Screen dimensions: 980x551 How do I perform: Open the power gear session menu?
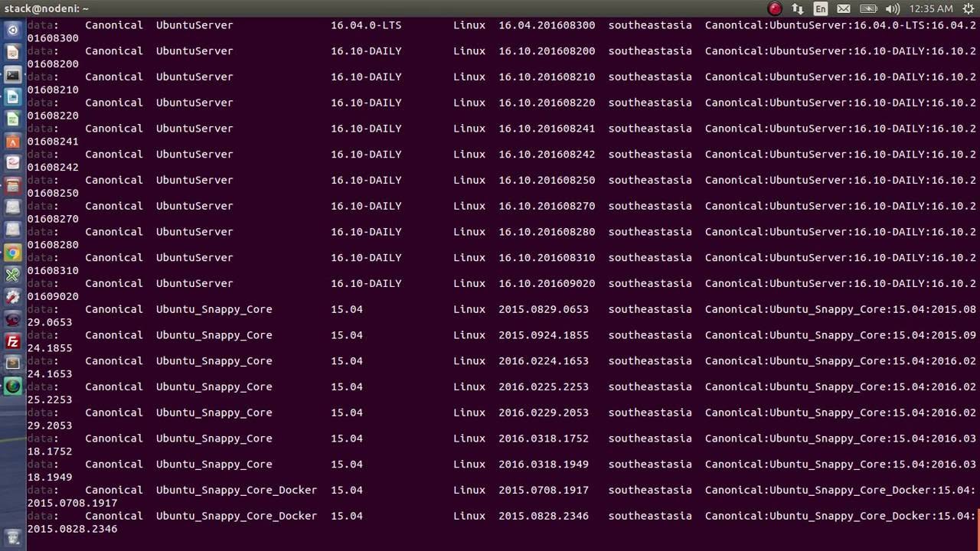(968, 8)
